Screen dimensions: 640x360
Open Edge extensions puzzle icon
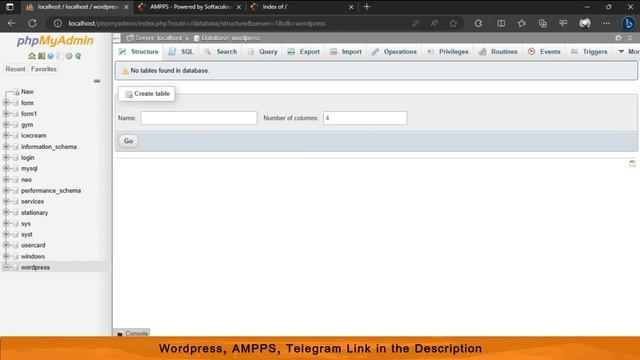478,23
